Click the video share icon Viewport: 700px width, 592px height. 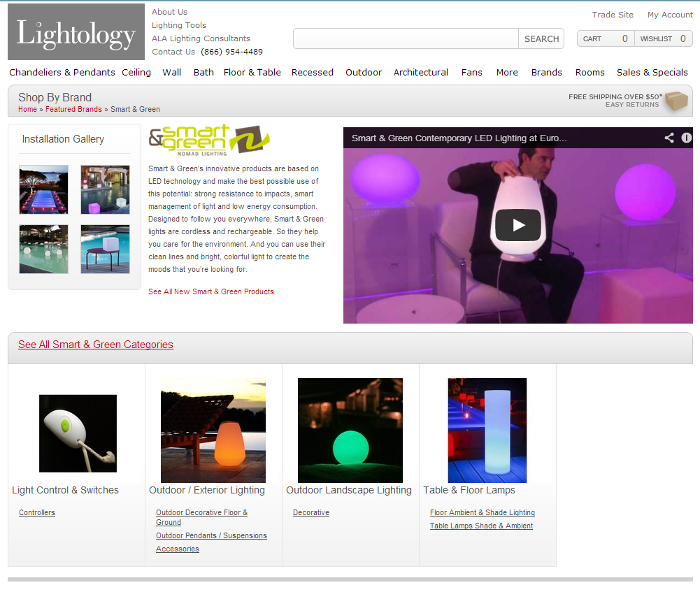pyautogui.click(x=669, y=138)
